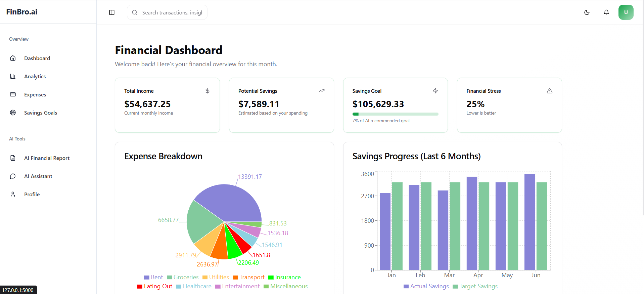Click the AI Assistant chat bubble icon
644x294 pixels.
coord(13,176)
